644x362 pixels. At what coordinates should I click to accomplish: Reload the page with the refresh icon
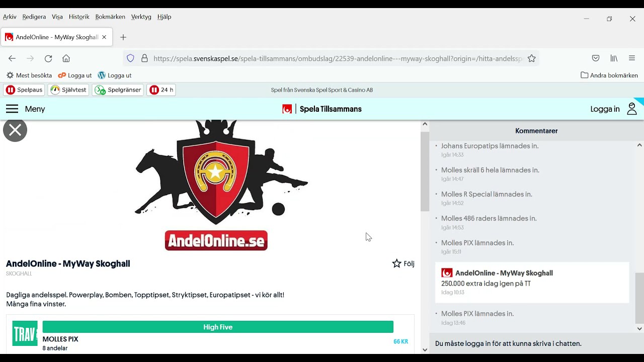48,58
